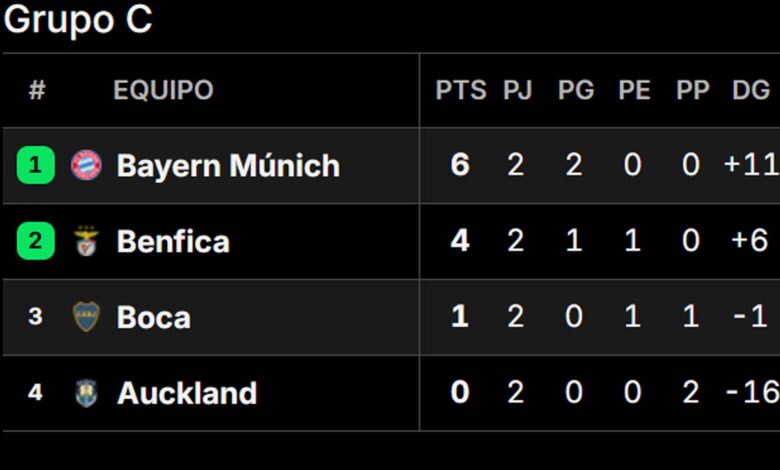Click the Boca Juniors shield icon
Viewport: 780px width, 470px height.
[x=87, y=316]
